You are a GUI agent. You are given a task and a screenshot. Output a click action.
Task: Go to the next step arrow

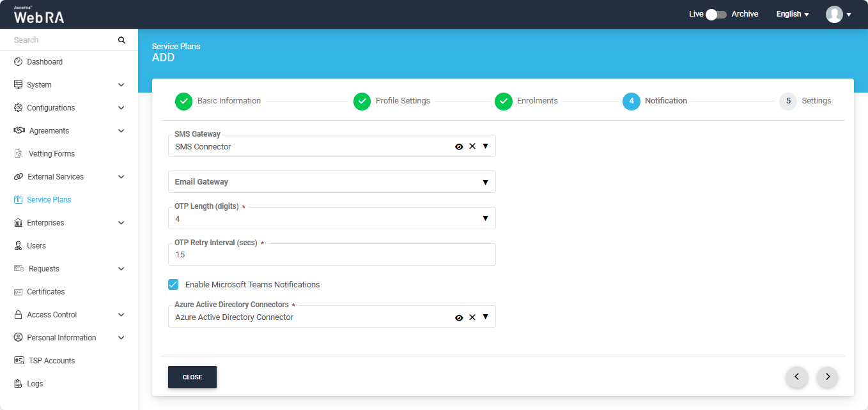(827, 377)
